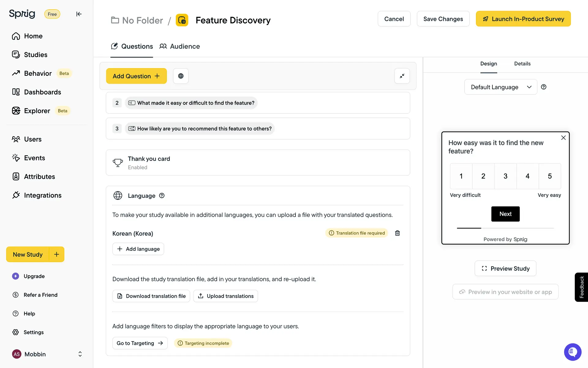Switch to the Audience tab

pos(179,46)
